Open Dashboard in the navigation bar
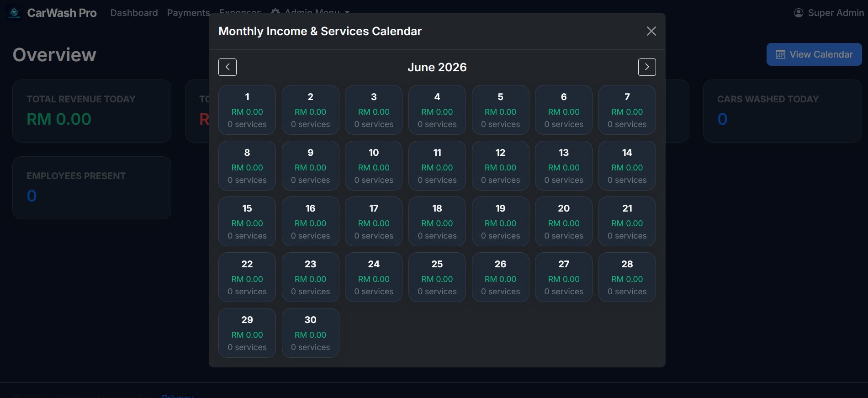Screen dimensions: 868x398 pos(134,13)
